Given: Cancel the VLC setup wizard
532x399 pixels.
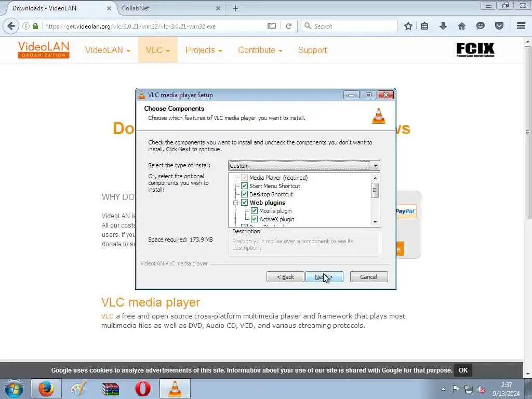Looking at the screenshot, I should point(368,277).
